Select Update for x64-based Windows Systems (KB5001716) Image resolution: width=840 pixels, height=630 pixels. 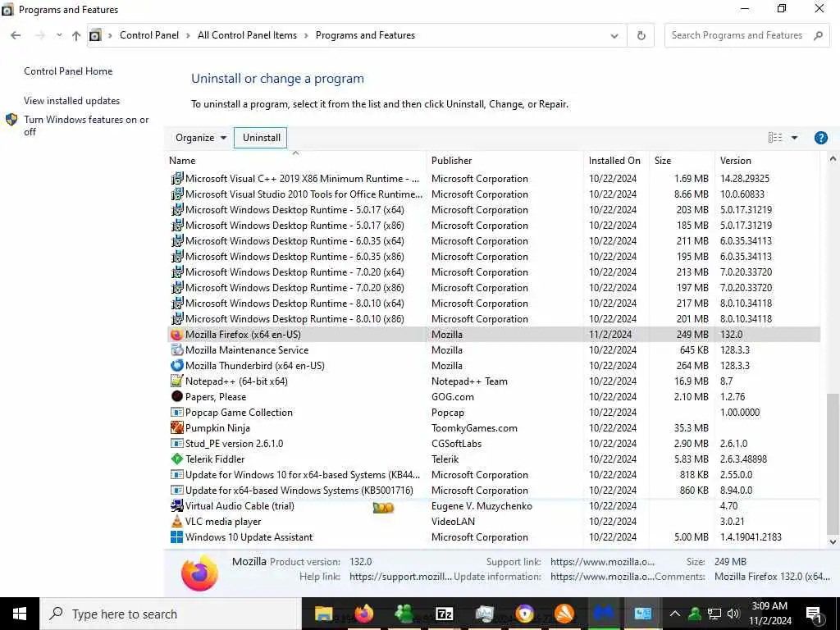(x=493, y=491)
